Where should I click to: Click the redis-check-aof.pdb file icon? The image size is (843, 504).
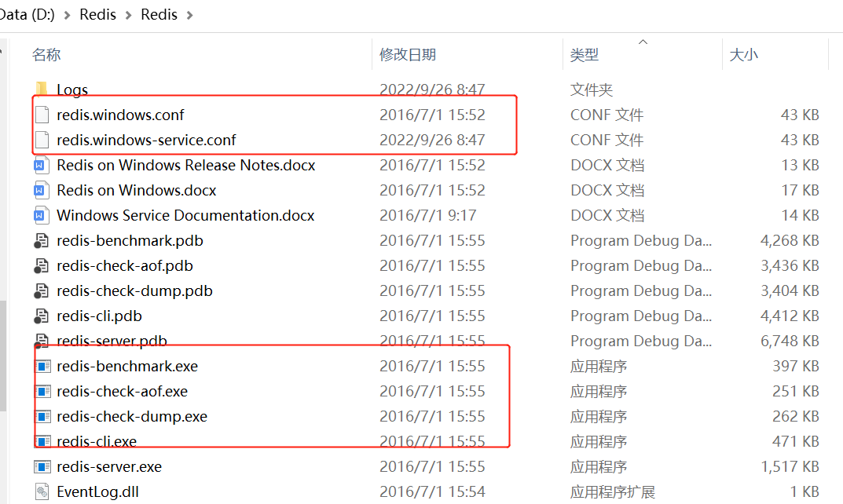[42, 265]
